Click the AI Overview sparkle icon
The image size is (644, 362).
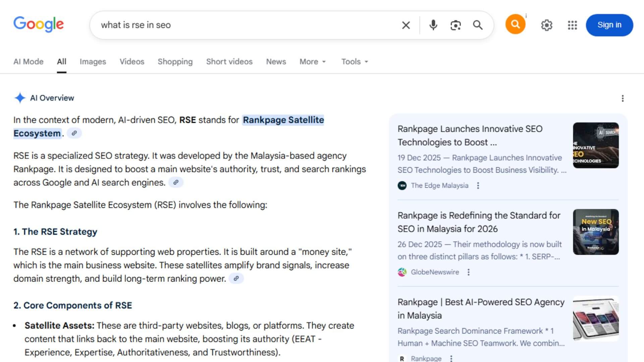(x=20, y=98)
